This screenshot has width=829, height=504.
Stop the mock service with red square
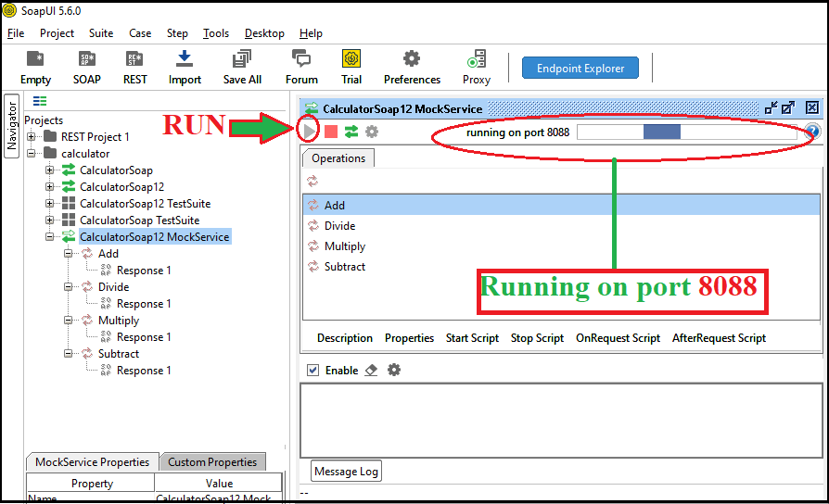pos(331,131)
